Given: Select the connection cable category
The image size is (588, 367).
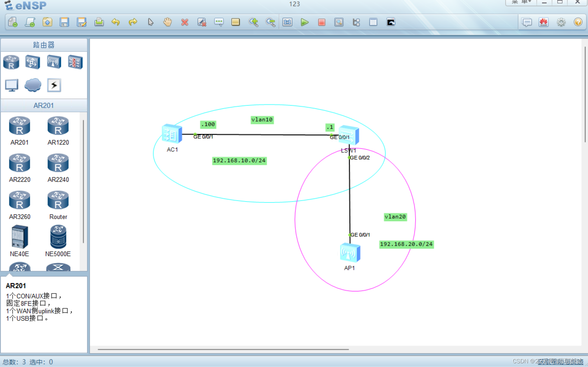Looking at the screenshot, I should coord(54,85).
